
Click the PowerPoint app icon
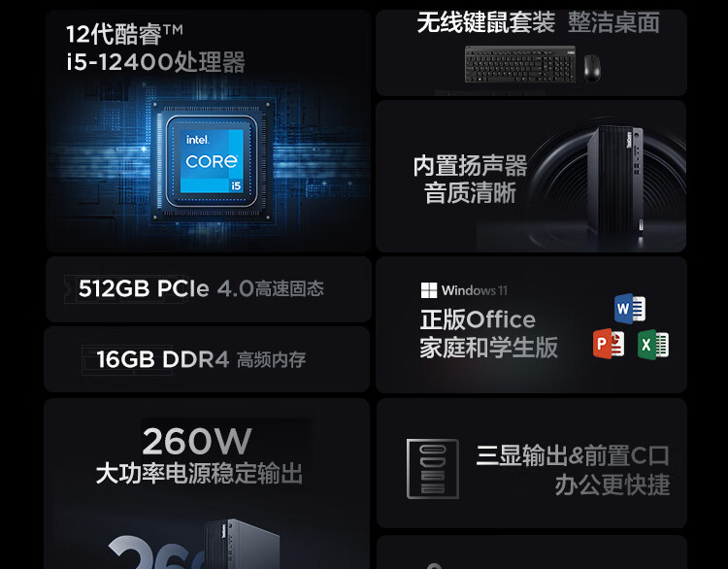pos(609,344)
